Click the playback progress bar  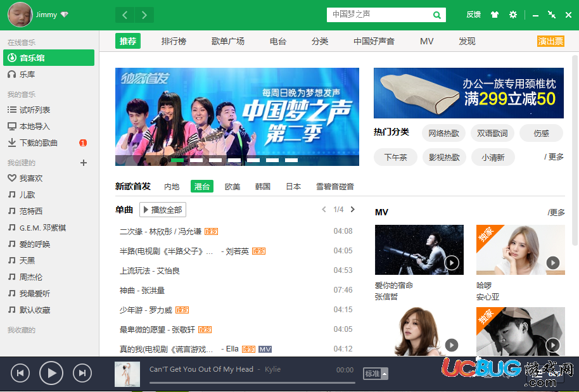tap(252, 383)
